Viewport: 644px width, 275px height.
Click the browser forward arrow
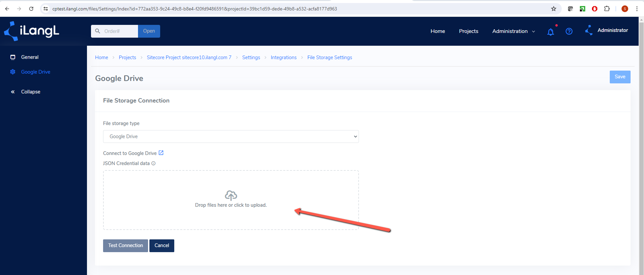[x=19, y=9]
